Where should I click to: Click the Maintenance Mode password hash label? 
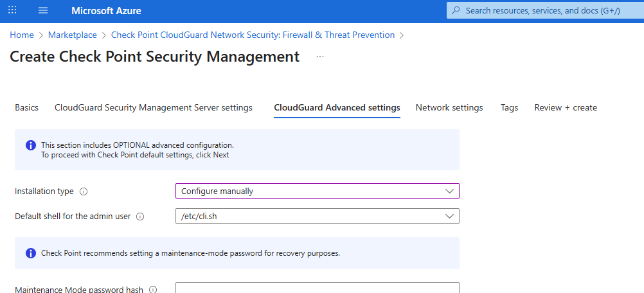coord(79,290)
